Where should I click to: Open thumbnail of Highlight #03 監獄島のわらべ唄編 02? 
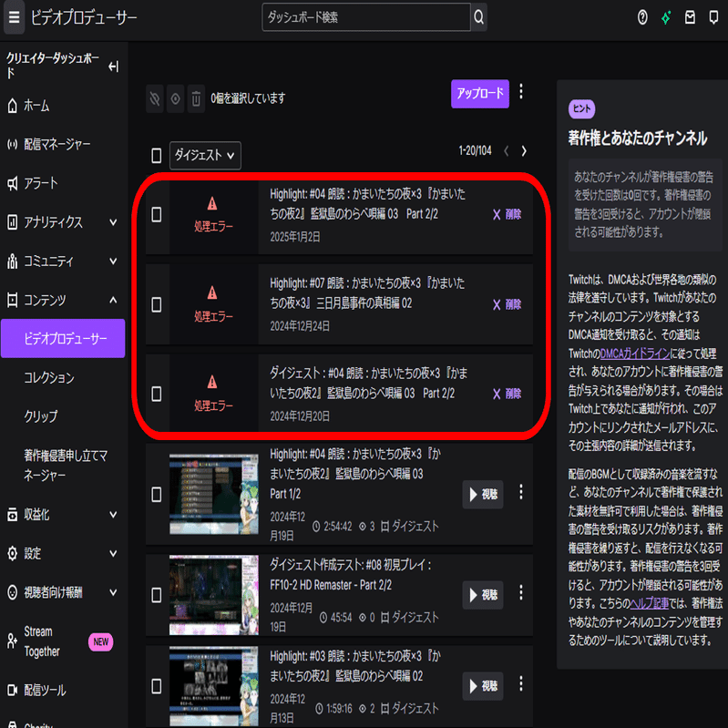213,686
